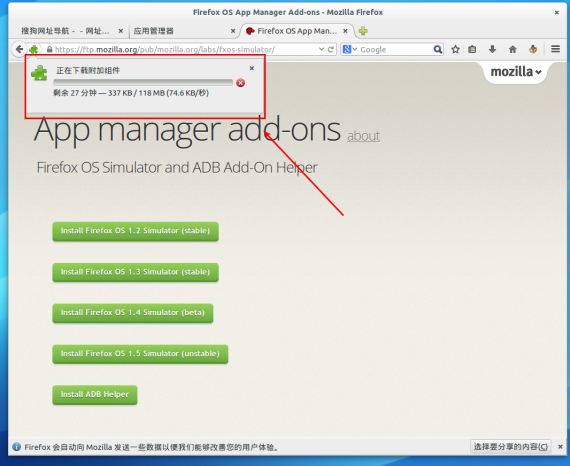
Task: Bookmark this page with the star icon
Action: click(455, 49)
